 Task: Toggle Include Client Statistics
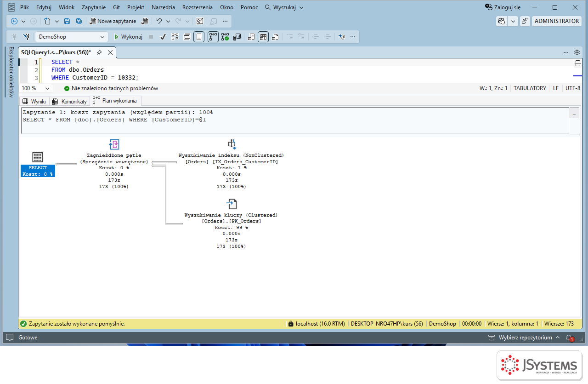(x=237, y=37)
